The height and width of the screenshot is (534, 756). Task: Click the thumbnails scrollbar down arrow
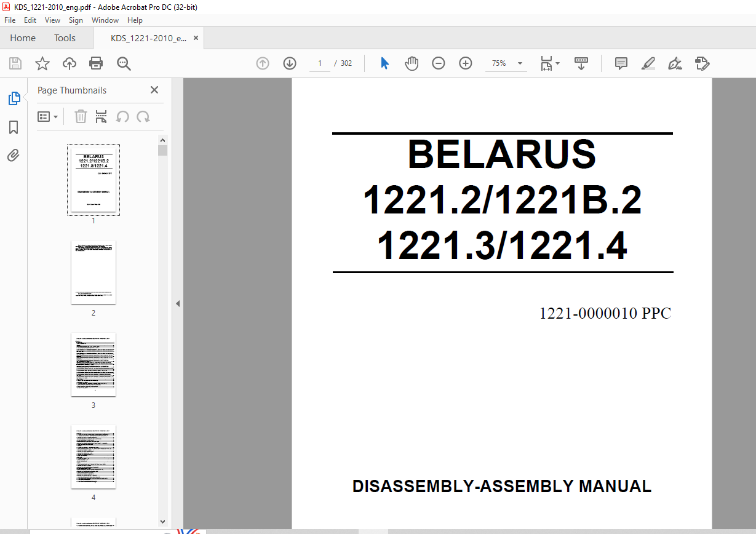point(163,522)
